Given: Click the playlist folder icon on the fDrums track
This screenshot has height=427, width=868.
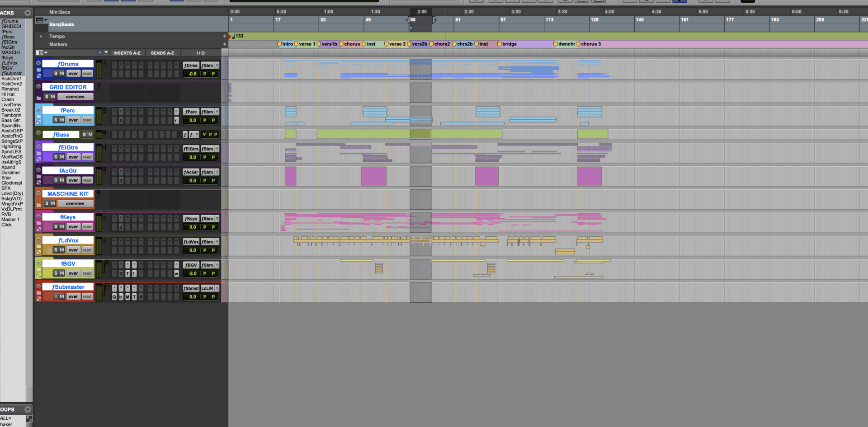Looking at the screenshot, I should [x=38, y=70].
